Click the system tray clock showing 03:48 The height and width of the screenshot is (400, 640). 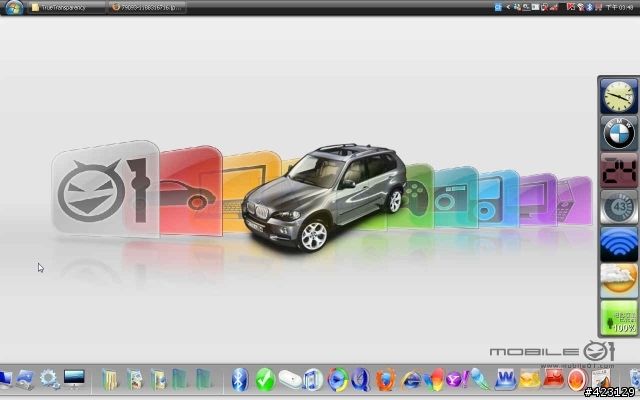click(619, 7)
